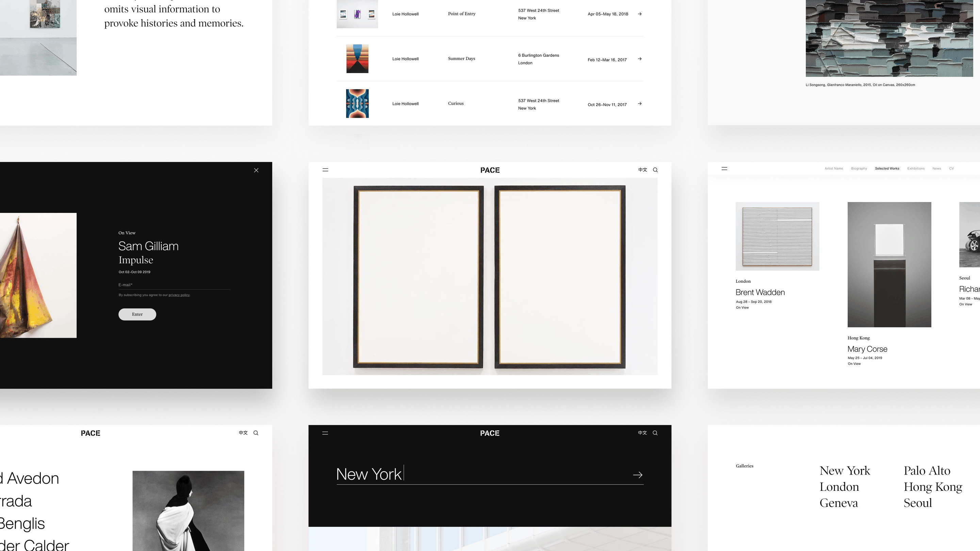Switch language to 中文 on center page
980x551 pixels.
(642, 170)
